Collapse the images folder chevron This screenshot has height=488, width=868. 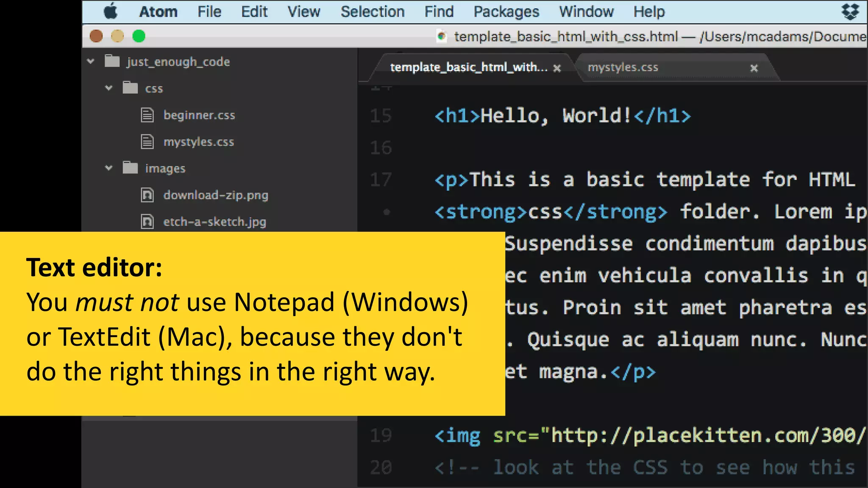click(108, 168)
